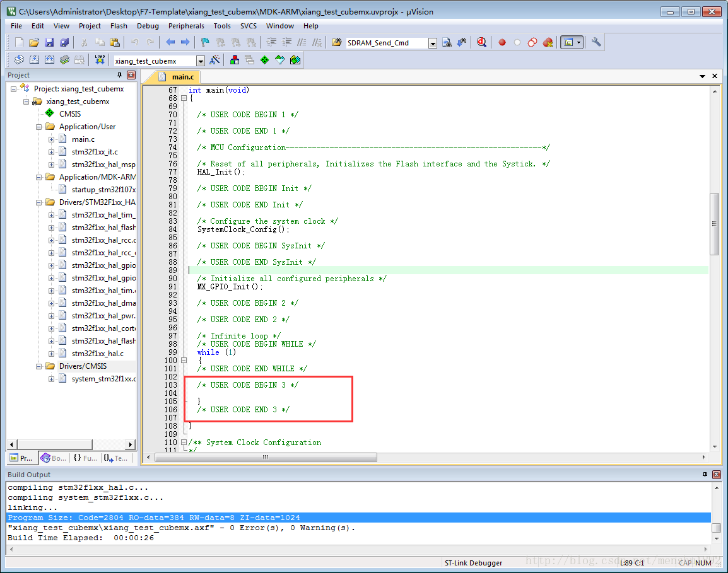The image size is (728, 573).
Task: Click the Incremental Find icon
Action: coord(462,42)
